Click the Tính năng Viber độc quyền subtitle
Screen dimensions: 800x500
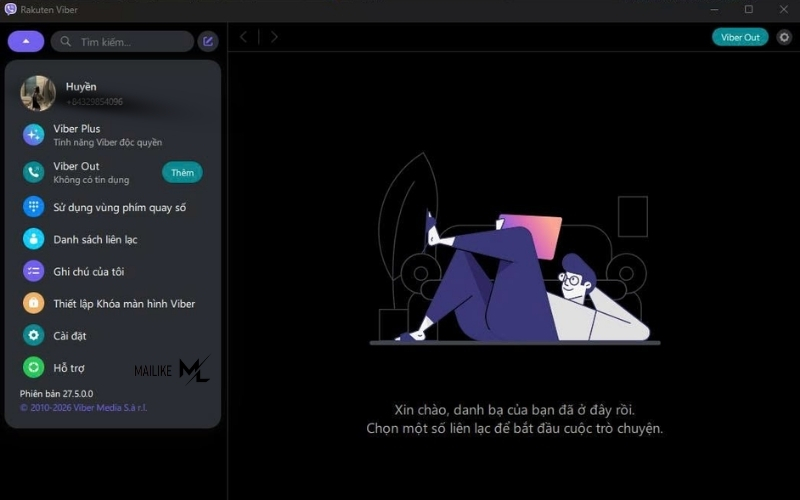pos(108,142)
